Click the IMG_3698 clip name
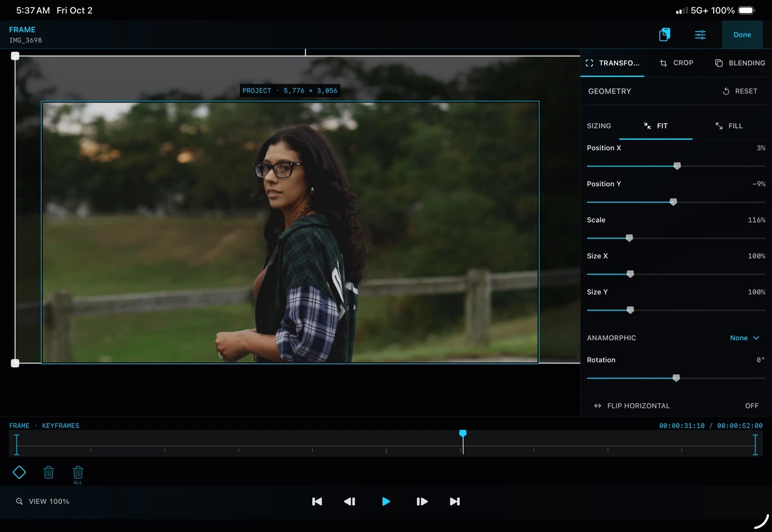The height and width of the screenshot is (532, 772). tap(26, 40)
